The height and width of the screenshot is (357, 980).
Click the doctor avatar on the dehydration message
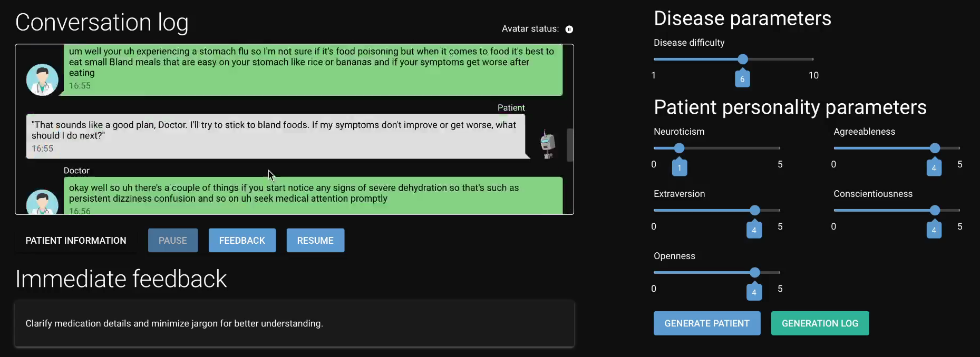click(x=42, y=202)
